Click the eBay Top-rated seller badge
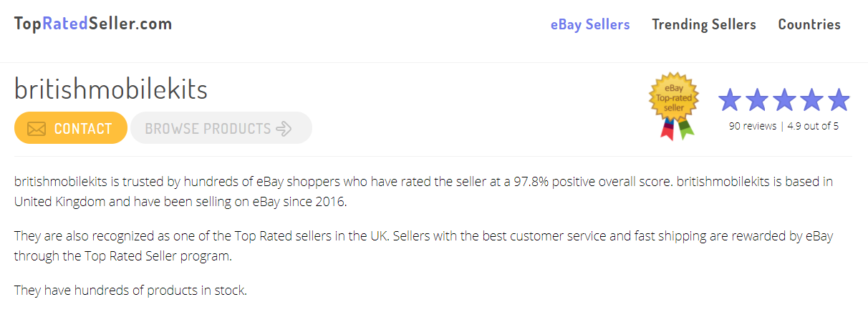 pos(673,104)
